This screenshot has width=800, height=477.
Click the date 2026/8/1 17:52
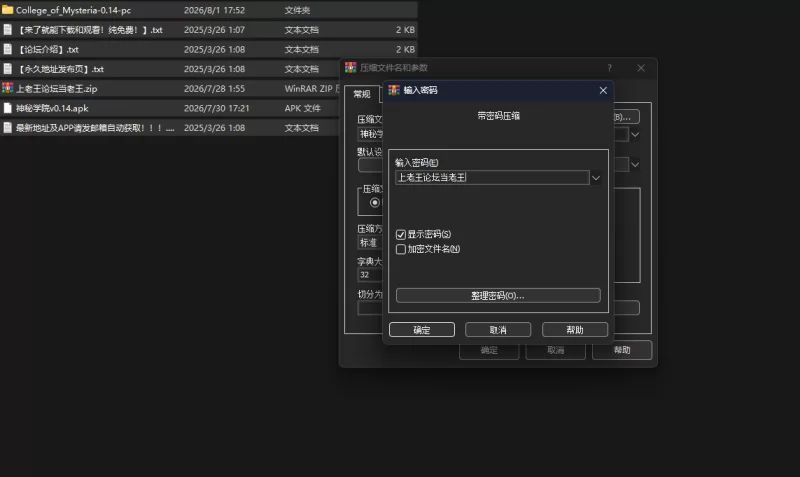click(214, 10)
